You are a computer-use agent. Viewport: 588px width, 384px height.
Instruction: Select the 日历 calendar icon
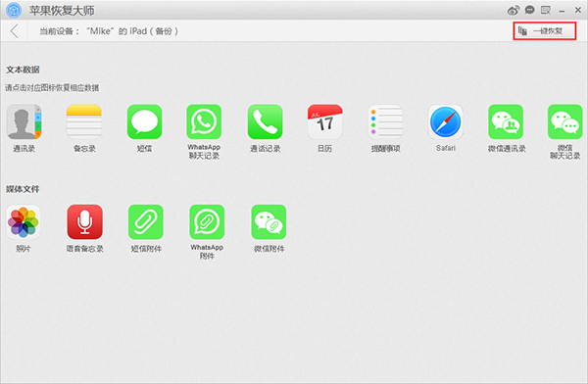(x=324, y=121)
